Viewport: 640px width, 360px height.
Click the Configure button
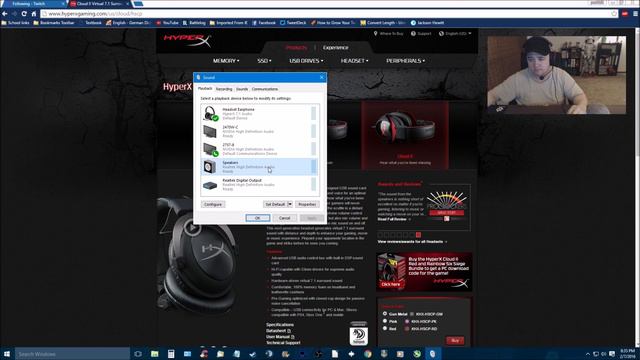213,204
